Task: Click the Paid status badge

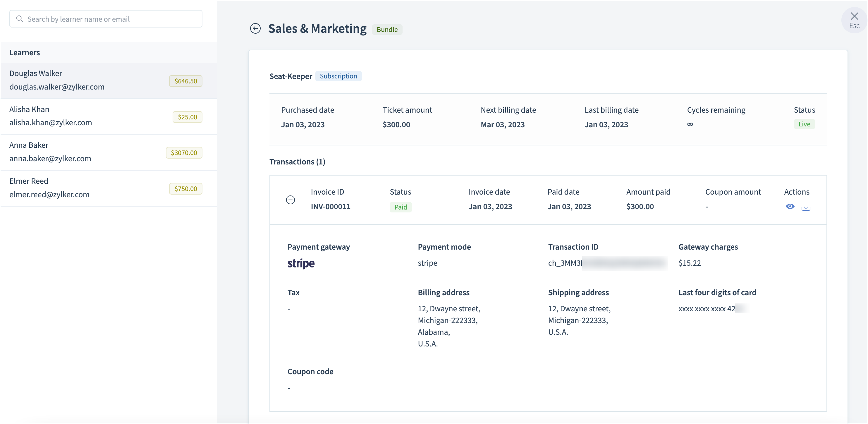Action: [x=400, y=207]
